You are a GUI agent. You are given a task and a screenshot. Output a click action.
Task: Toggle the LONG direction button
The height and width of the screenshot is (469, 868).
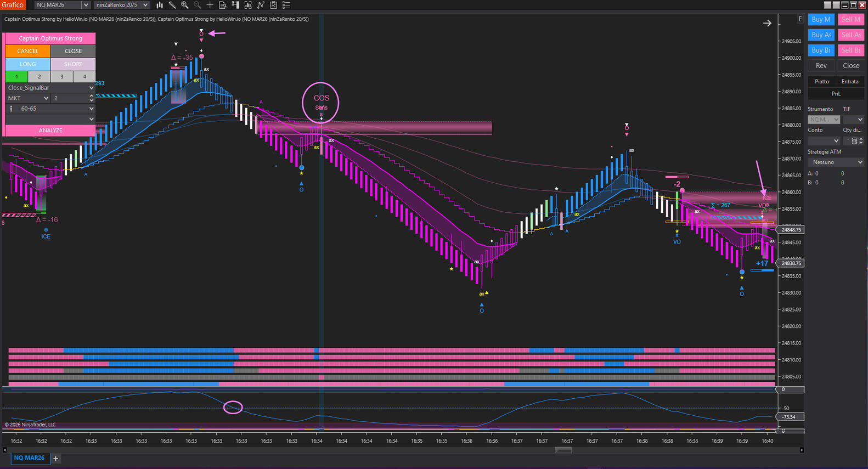[x=27, y=64]
